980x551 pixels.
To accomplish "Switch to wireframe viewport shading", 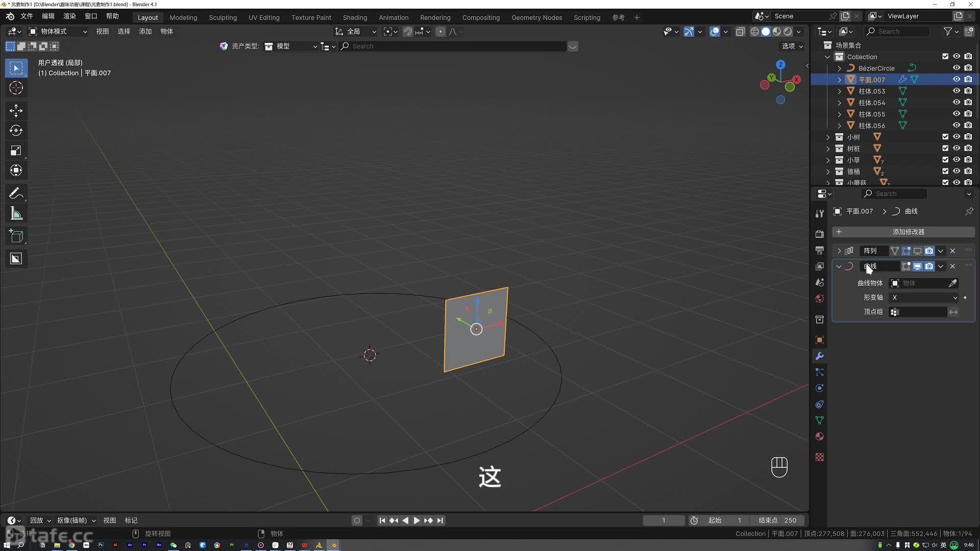I will click(x=754, y=32).
